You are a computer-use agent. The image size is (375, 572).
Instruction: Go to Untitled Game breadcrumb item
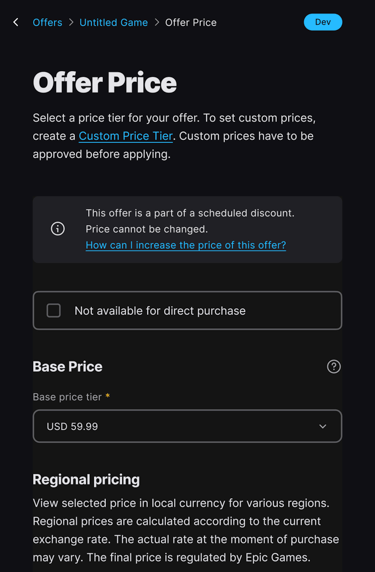coord(113,22)
